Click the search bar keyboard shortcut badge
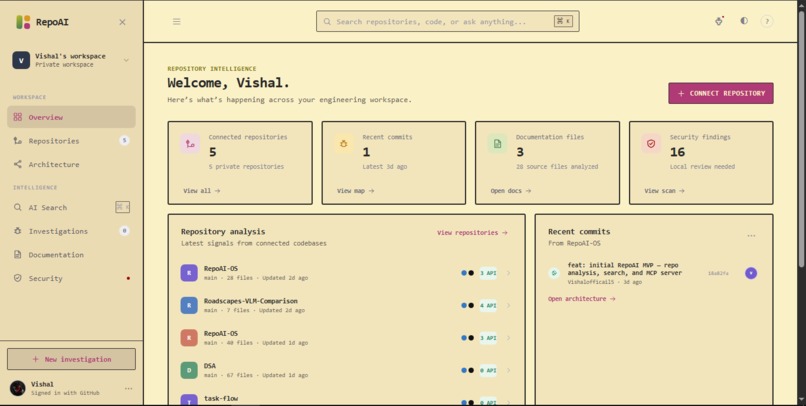Screen dimensions: 806x406 [563, 21]
